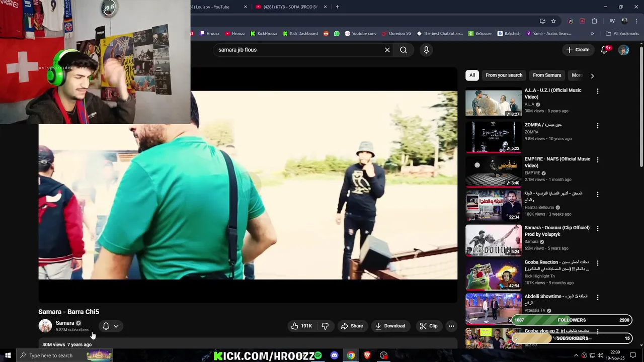Open the media control icon in Chrome toolbar

point(612,21)
